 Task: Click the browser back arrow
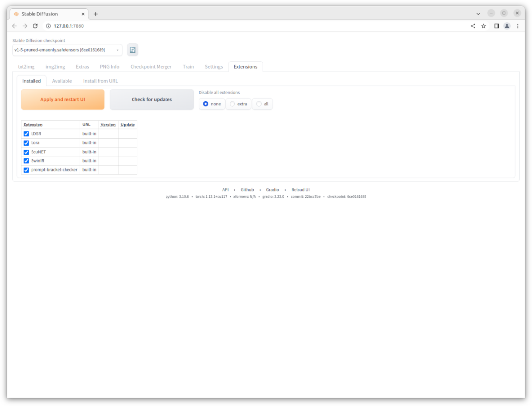click(x=14, y=26)
